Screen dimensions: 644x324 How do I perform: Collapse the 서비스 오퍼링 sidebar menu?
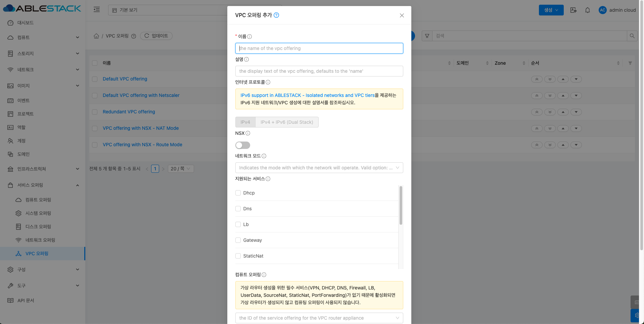click(x=43, y=185)
